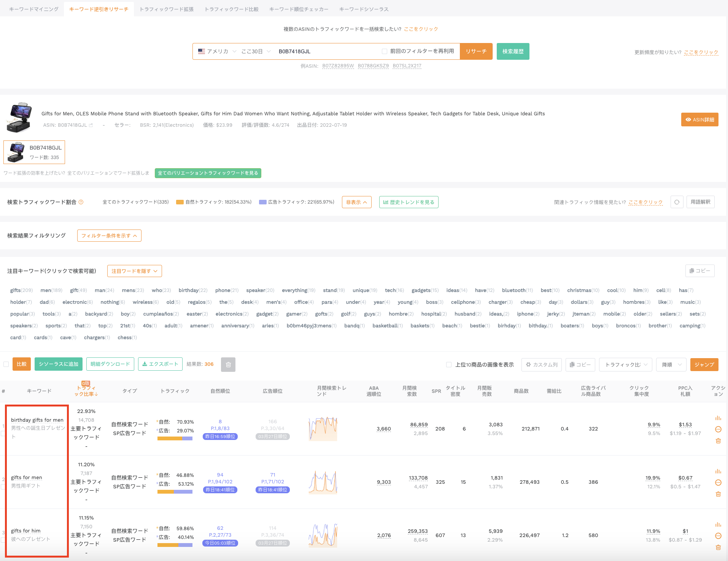Switch to the トラフィックワード拡張 tab

click(x=167, y=9)
